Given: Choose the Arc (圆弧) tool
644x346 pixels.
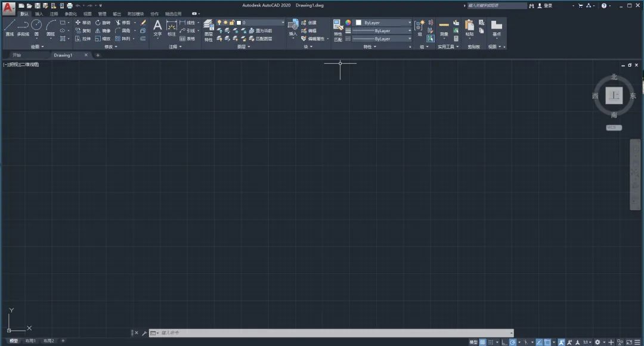Looking at the screenshot, I should coord(51,28).
